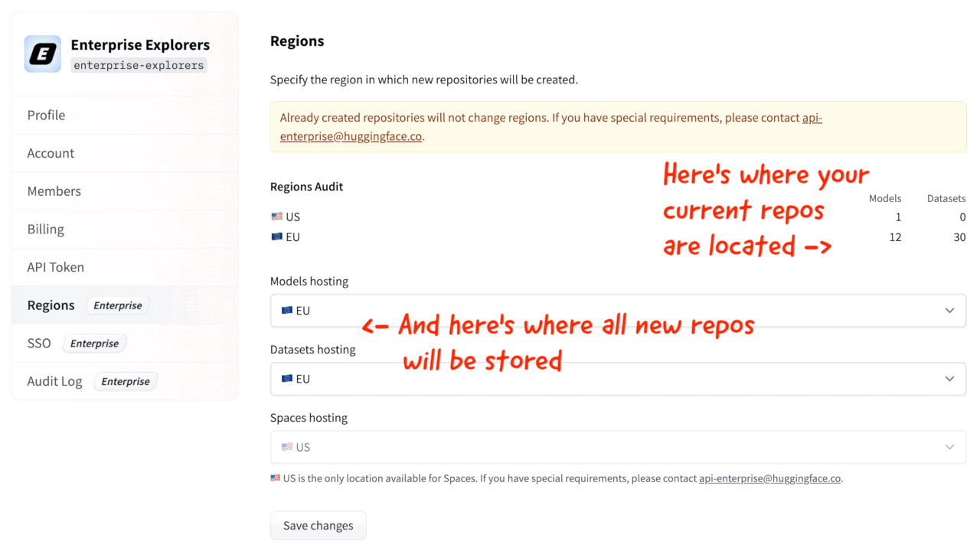Click the US flag in Regions Audit

pyautogui.click(x=276, y=217)
